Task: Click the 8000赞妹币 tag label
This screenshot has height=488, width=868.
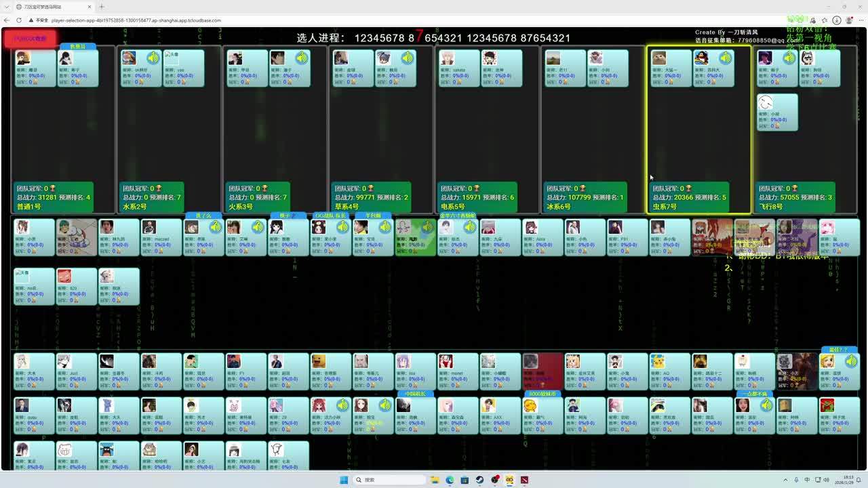Action: (x=542, y=394)
